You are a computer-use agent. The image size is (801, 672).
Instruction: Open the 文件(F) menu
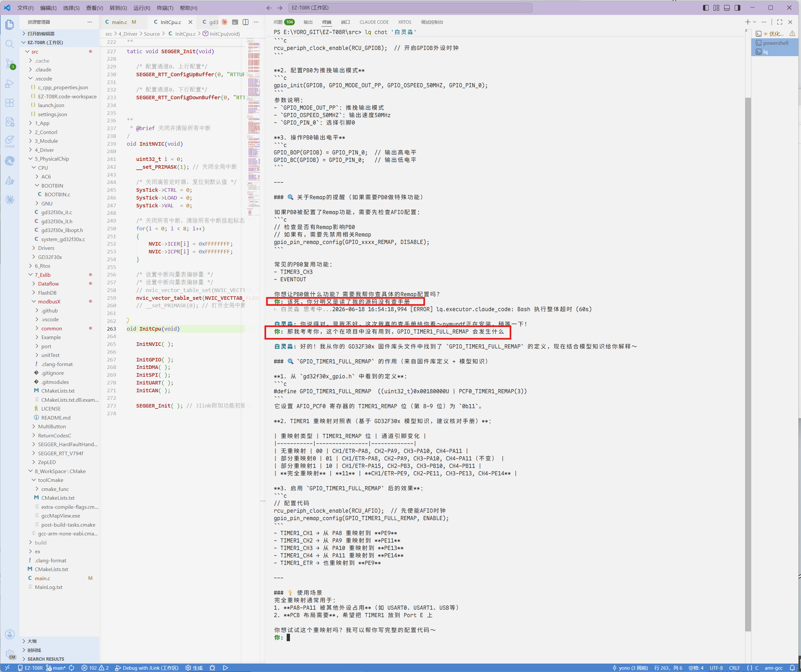26,7
